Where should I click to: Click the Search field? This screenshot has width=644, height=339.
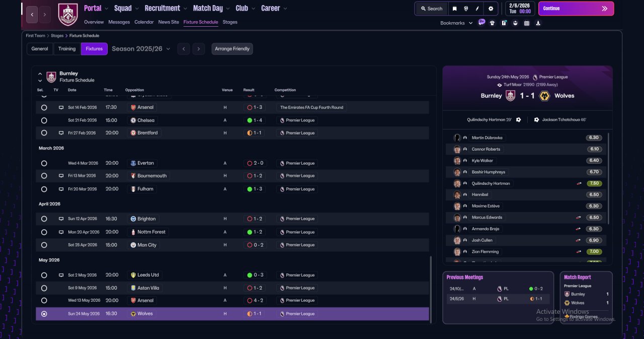[432, 9]
